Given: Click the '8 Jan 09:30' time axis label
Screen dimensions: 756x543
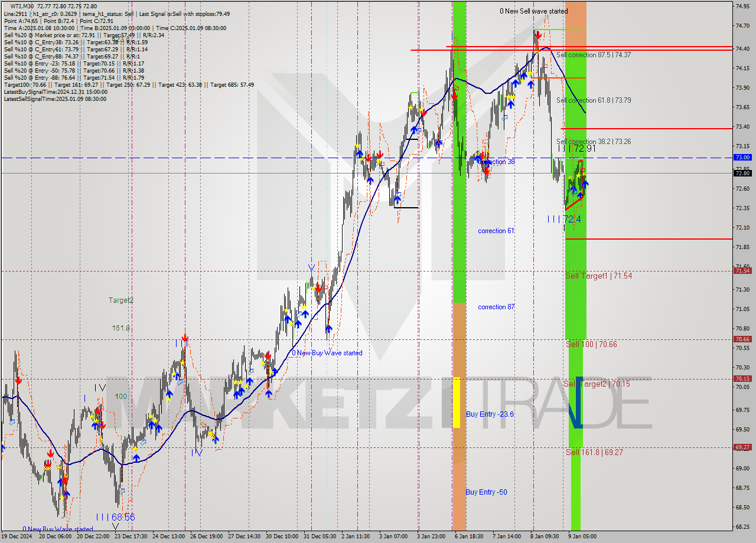Looking at the screenshot, I should click(545, 537).
